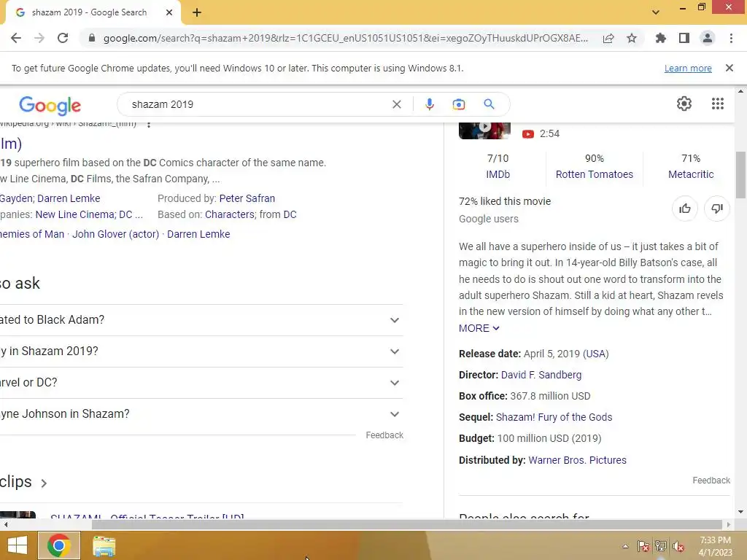
Task: Submit search with magnifier icon
Action: point(489,104)
